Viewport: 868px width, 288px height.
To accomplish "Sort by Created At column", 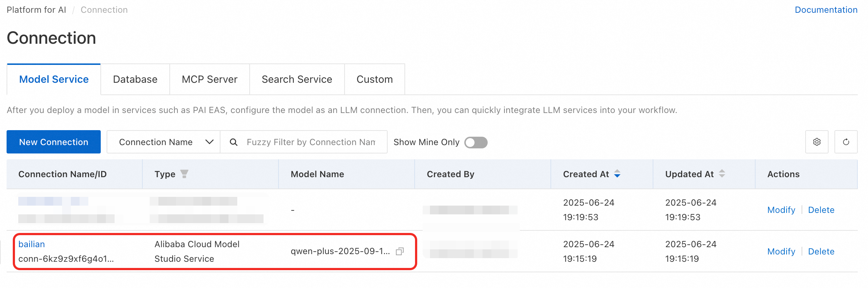I will pos(617,174).
